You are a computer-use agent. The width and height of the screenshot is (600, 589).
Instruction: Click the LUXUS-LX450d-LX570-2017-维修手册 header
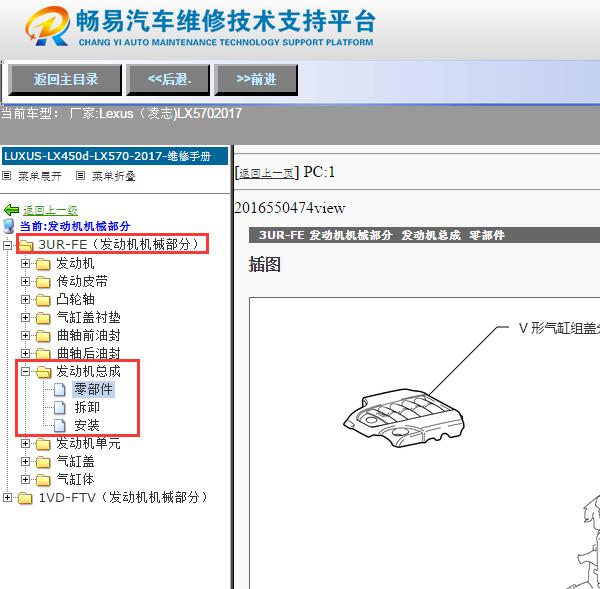(x=115, y=156)
